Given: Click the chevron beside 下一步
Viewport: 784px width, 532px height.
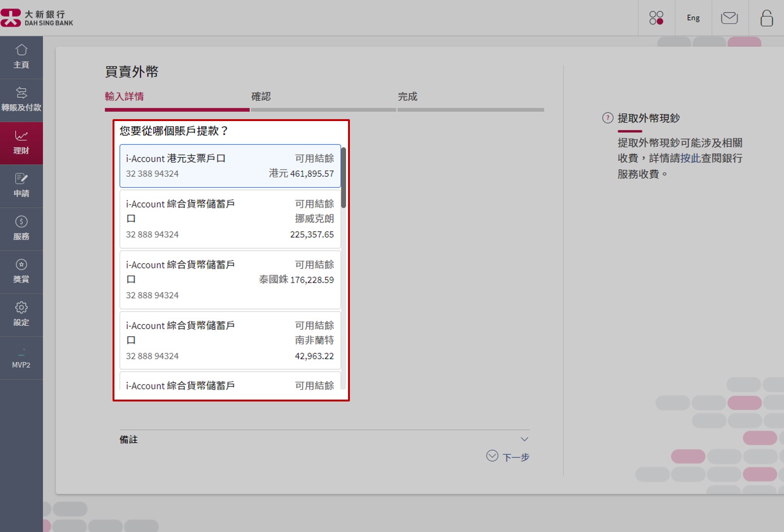Looking at the screenshot, I should tap(492, 456).
